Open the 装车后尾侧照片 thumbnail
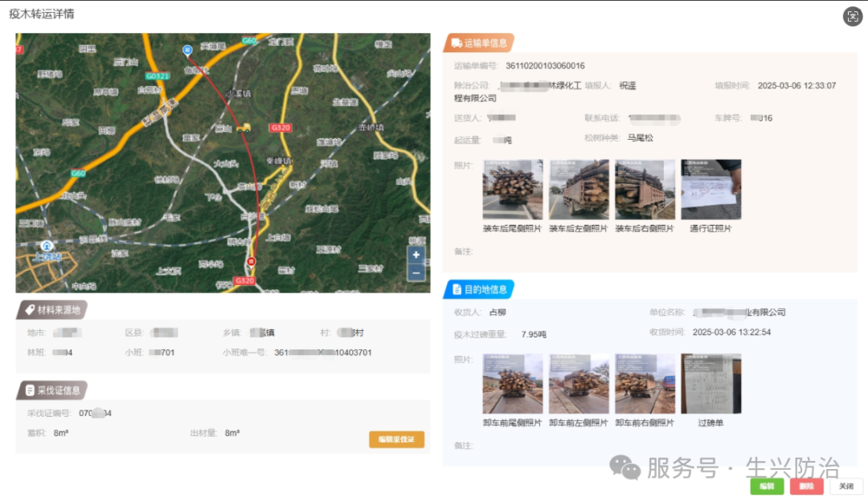Viewport: 868px width, 502px height. [x=514, y=189]
